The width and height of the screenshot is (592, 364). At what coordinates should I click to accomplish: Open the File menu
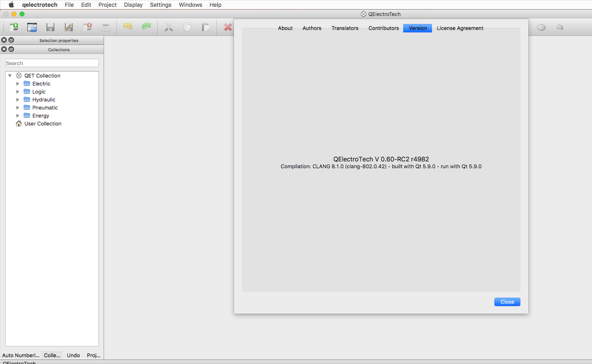coord(69,5)
